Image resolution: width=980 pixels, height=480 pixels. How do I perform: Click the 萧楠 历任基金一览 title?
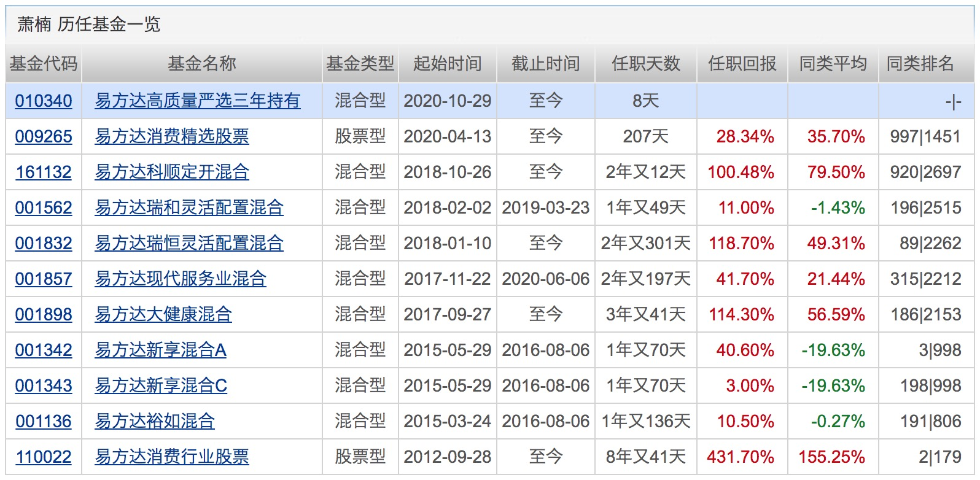pyautogui.click(x=89, y=25)
